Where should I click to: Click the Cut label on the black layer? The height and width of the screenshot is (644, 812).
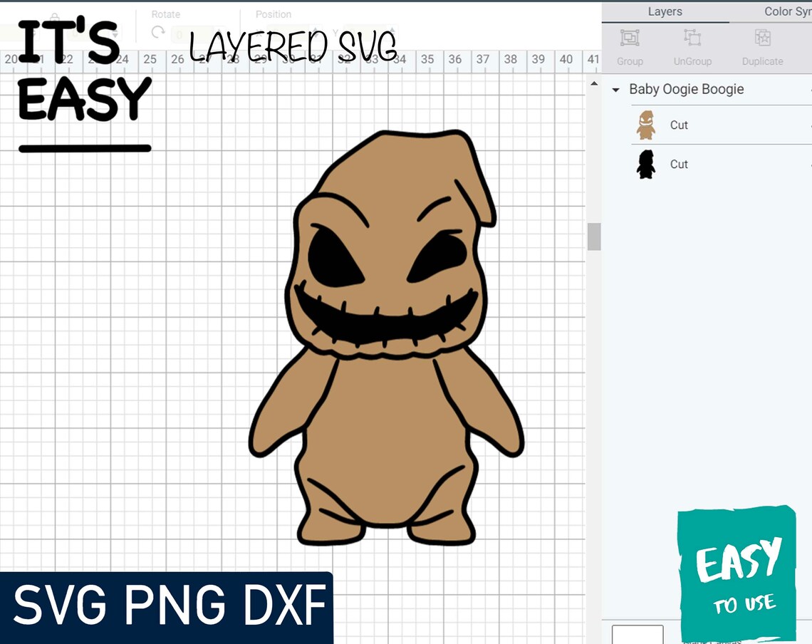678,164
